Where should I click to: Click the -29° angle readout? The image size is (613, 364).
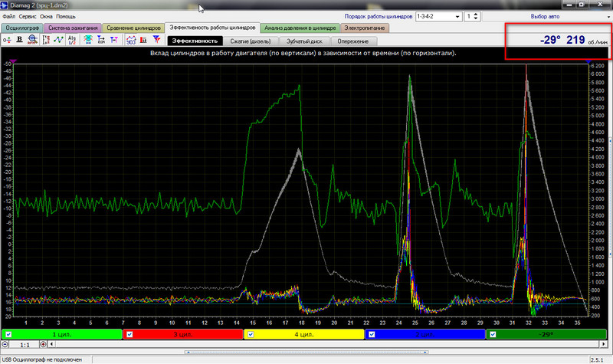(x=550, y=40)
